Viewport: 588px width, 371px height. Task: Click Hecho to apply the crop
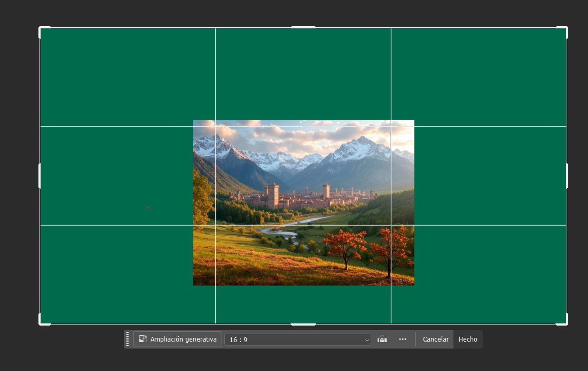[468, 339]
